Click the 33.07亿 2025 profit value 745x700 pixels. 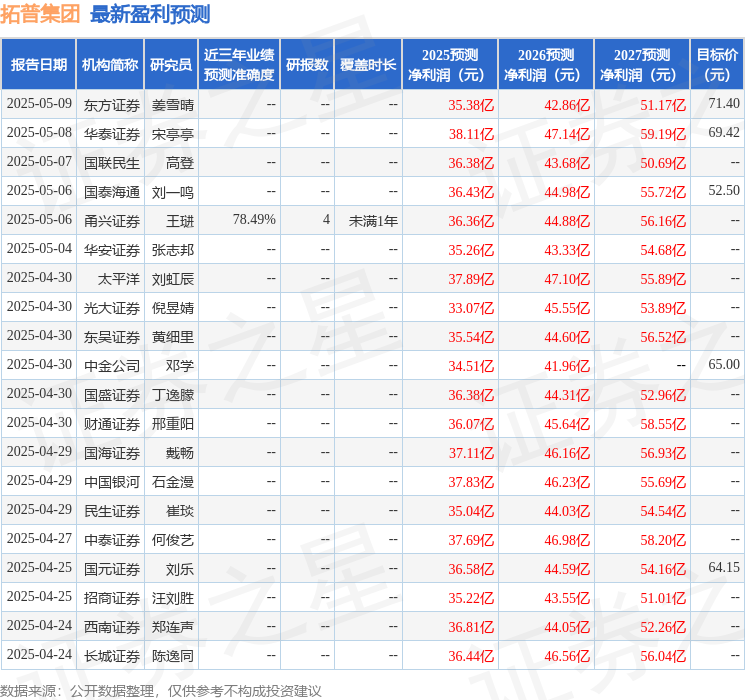[x=471, y=308]
